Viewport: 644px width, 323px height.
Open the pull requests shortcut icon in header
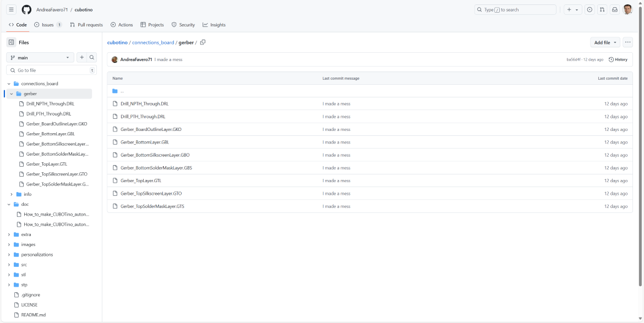(602, 9)
